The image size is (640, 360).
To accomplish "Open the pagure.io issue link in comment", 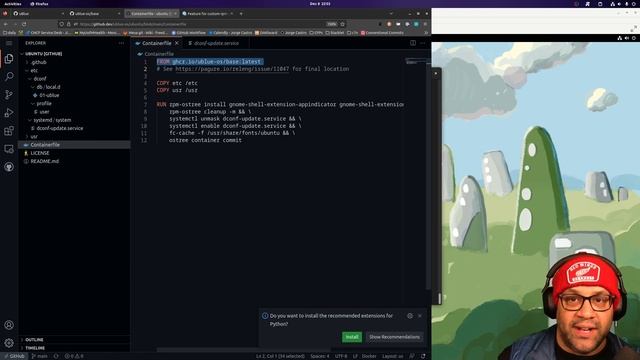I will point(232,69).
